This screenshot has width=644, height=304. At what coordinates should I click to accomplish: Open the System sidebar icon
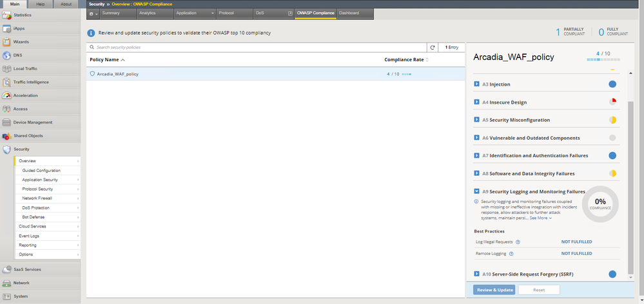[6, 296]
